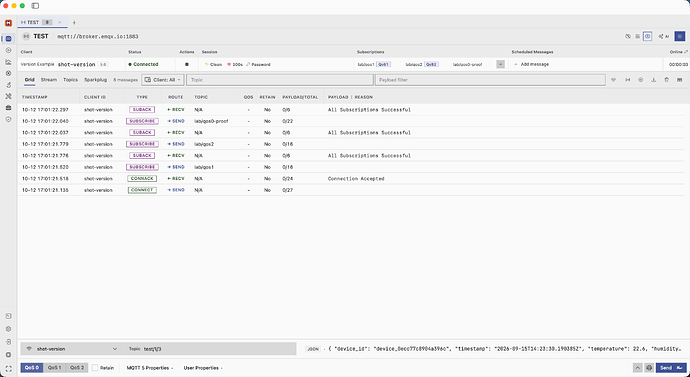
Task: Open the charts view in the left sidebar
Action: (x=8, y=62)
